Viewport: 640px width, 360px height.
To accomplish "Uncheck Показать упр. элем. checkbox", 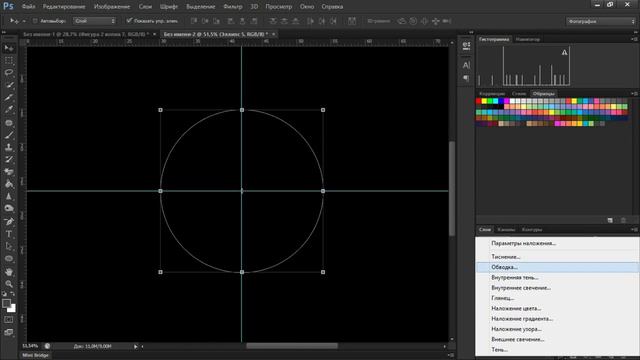I will (x=129, y=20).
